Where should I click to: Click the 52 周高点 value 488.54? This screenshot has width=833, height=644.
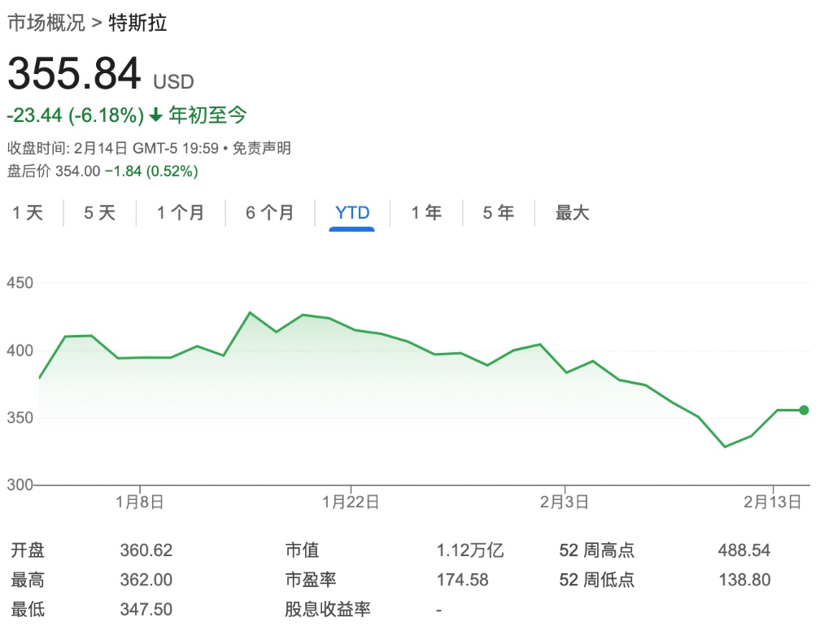(744, 550)
